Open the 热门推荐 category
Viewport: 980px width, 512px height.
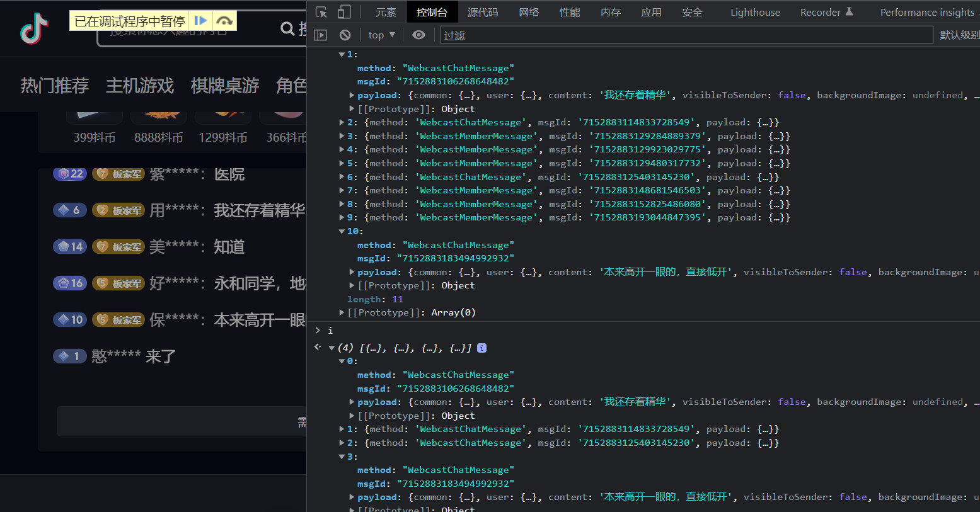point(55,86)
